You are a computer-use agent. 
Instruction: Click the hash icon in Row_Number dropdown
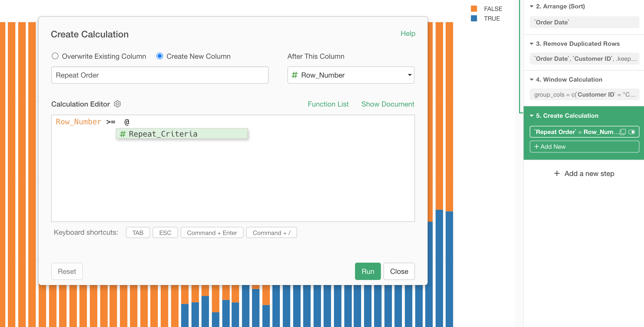pos(295,75)
